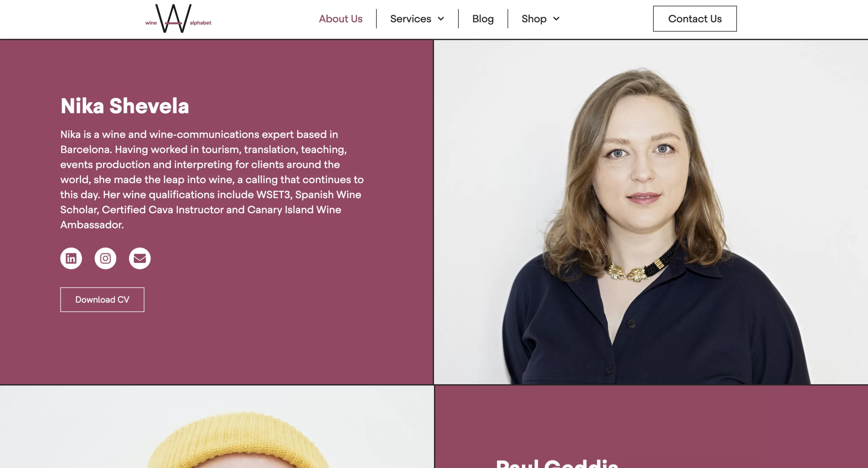Download Nika Shevela's CV
Screen dimensions: 868x468
tap(102, 300)
